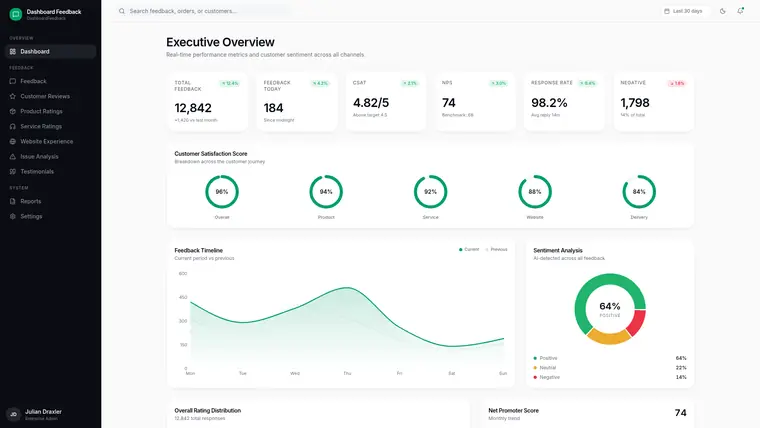Click the Total Feedback 12,842 card
The width and height of the screenshot is (760, 428).
tap(207, 102)
